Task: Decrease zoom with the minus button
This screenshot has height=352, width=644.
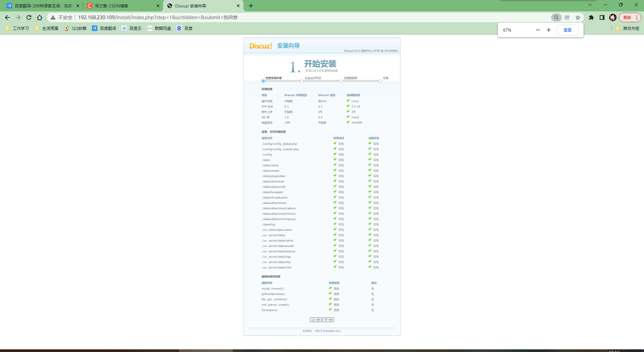Action: pos(538,30)
